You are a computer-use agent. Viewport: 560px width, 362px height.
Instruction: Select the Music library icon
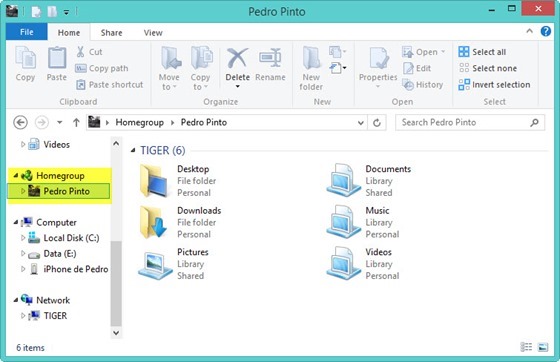coord(344,222)
